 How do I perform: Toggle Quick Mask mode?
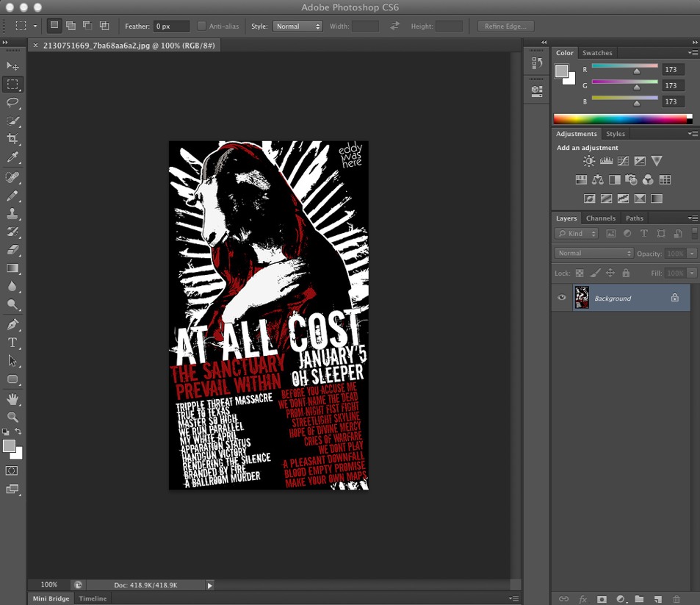coord(12,470)
